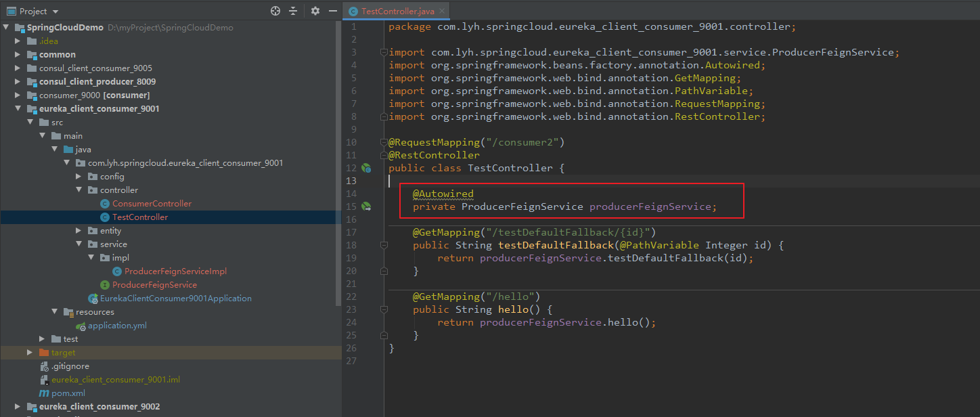This screenshot has height=417, width=980.
Task: Expand the target folder
Action: pyautogui.click(x=30, y=352)
